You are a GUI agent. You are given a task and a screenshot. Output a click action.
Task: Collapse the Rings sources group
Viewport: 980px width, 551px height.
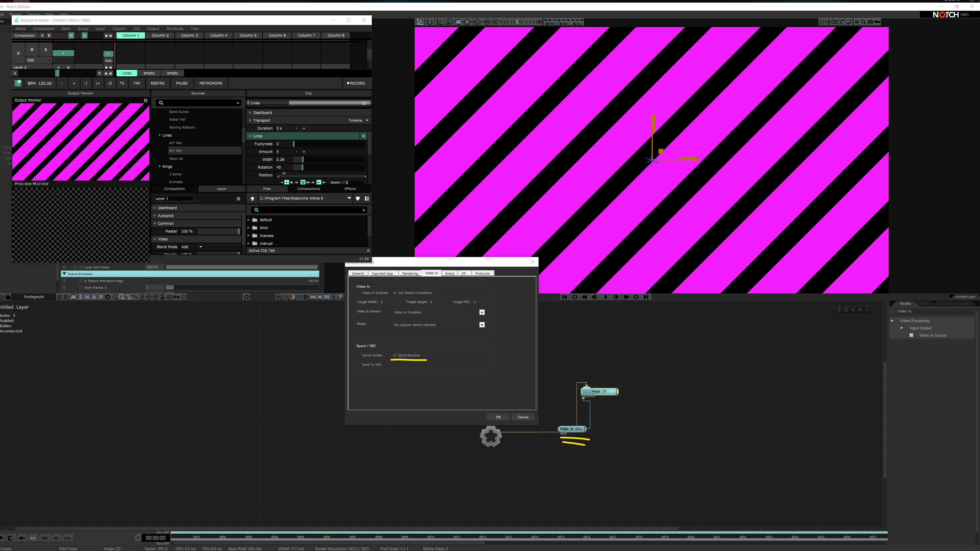(160, 166)
